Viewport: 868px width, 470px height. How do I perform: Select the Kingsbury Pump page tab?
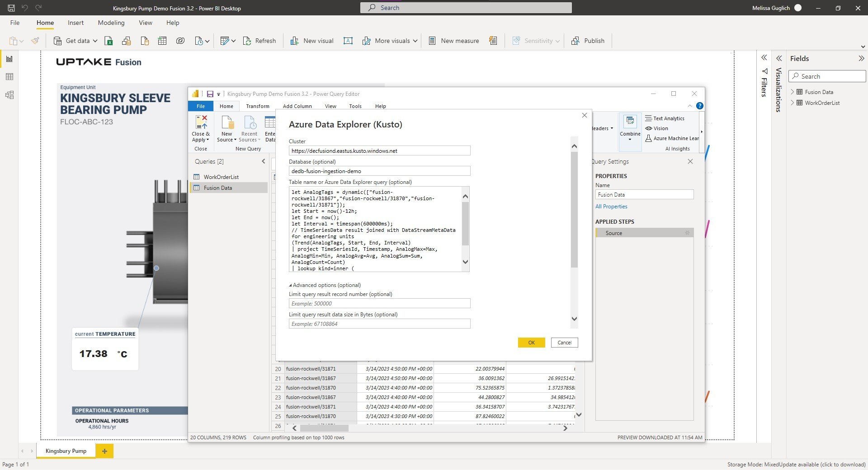(66, 451)
